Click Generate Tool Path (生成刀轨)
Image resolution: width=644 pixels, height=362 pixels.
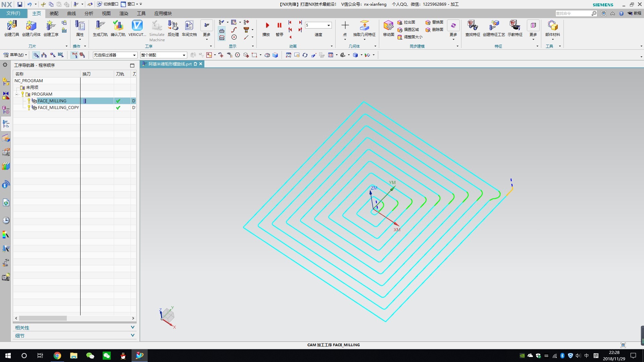click(x=100, y=28)
